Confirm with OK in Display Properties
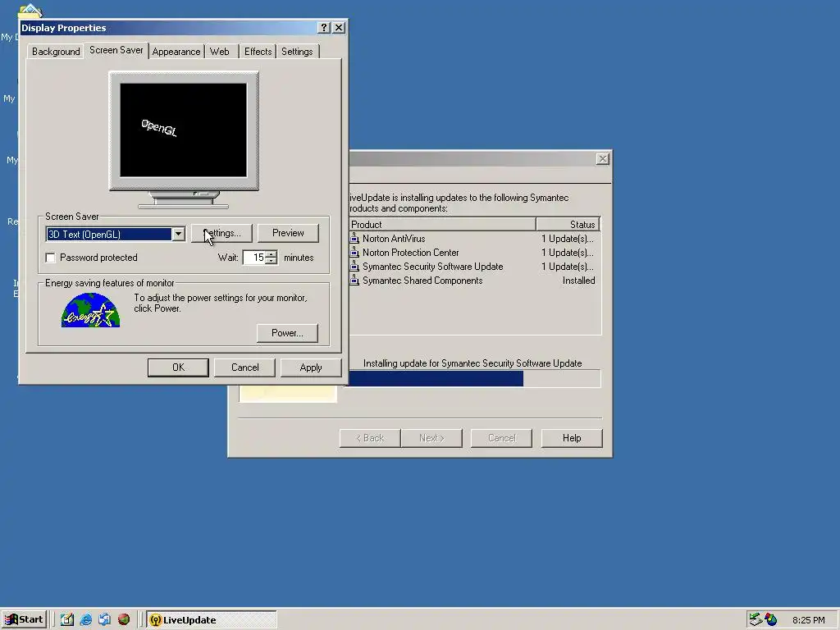The height and width of the screenshot is (630, 840). [178, 367]
